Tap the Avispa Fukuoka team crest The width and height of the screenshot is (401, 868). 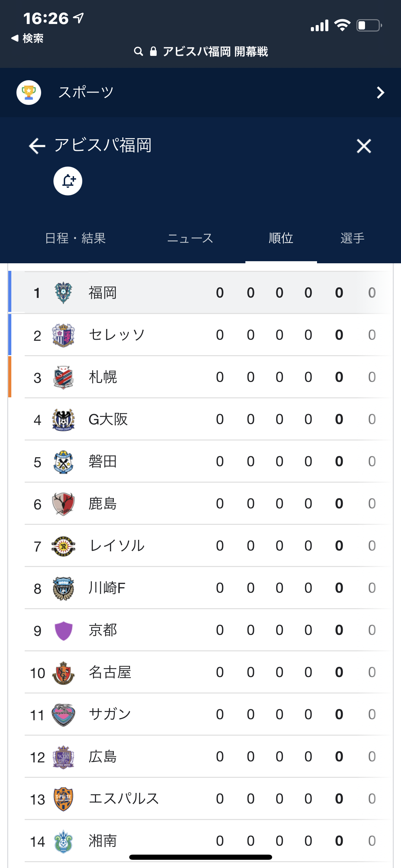pos(63,293)
